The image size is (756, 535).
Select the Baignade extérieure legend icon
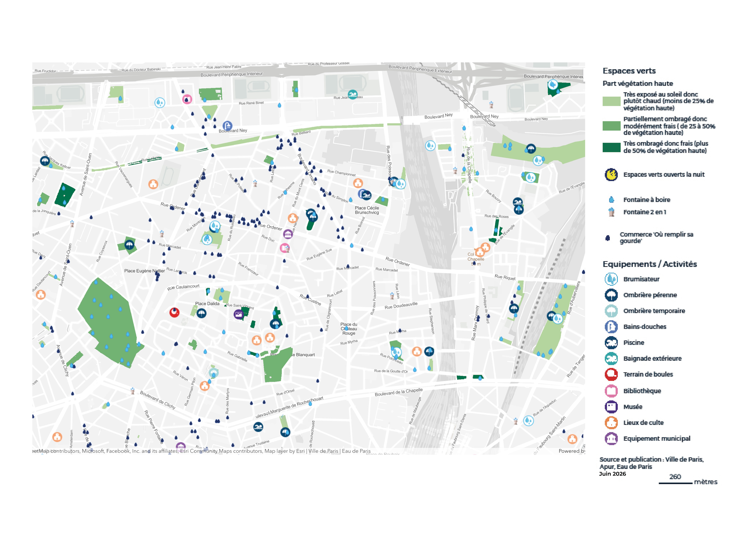tap(611, 358)
